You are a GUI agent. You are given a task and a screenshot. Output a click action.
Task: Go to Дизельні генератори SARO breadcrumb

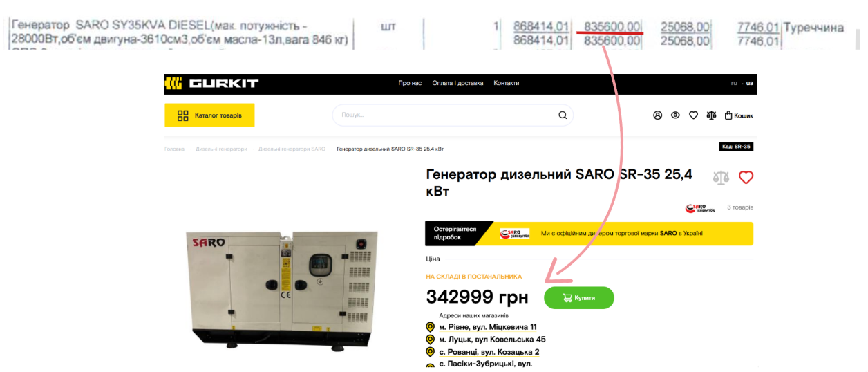tap(292, 149)
